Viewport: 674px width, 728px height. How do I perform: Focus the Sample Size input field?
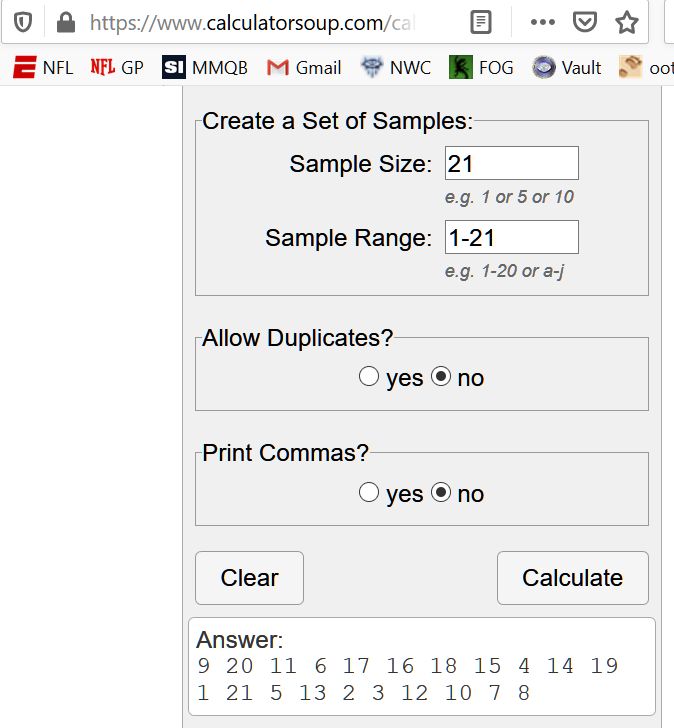point(511,163)
